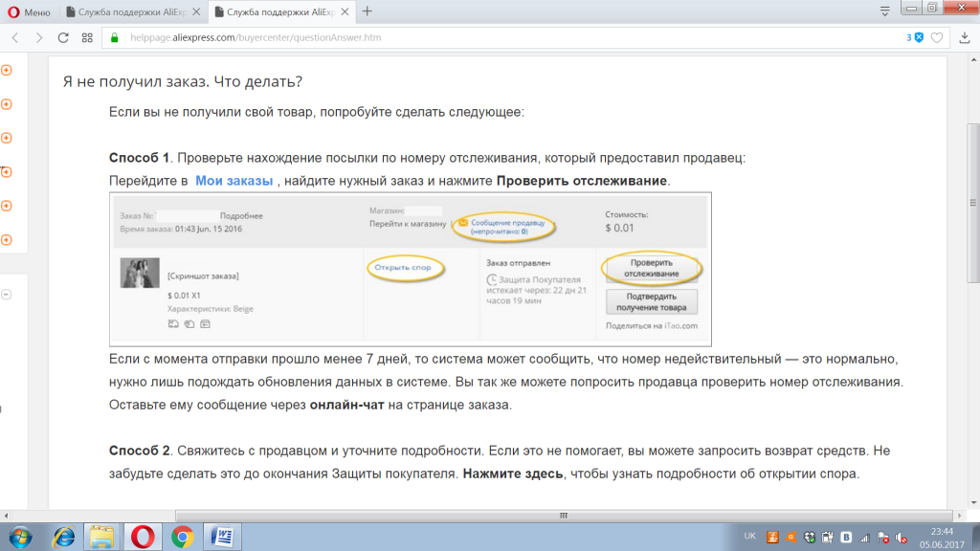The image size is (980, 551).
Task: Collapse the section with the minus icon
Action: (x=7, y=295)
